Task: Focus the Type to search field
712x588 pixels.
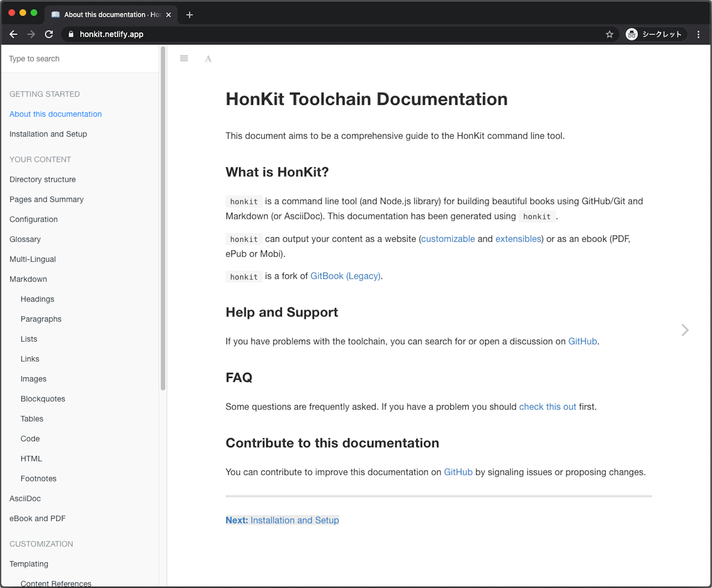Action: coord(80,59)
